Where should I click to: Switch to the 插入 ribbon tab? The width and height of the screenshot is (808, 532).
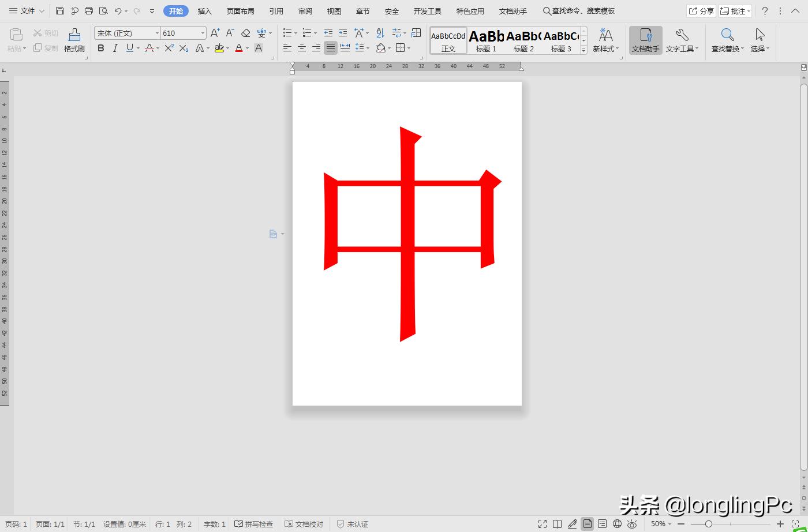[204, 10]
